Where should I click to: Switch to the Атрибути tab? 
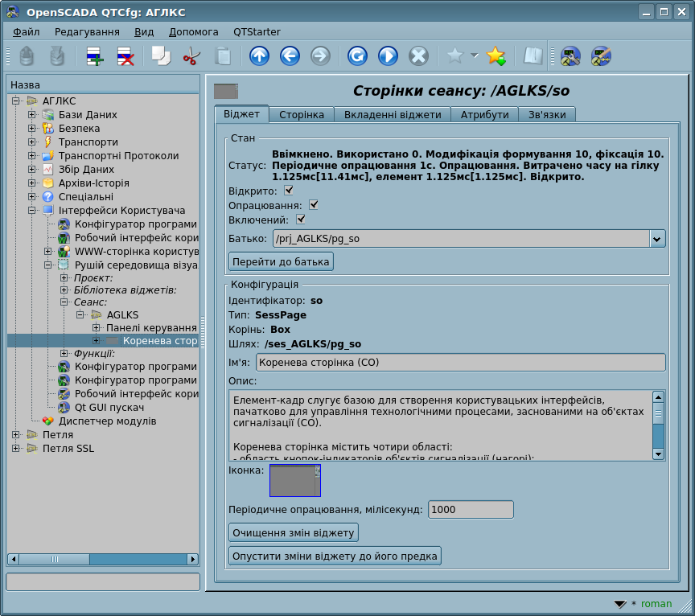coord(484,115)
